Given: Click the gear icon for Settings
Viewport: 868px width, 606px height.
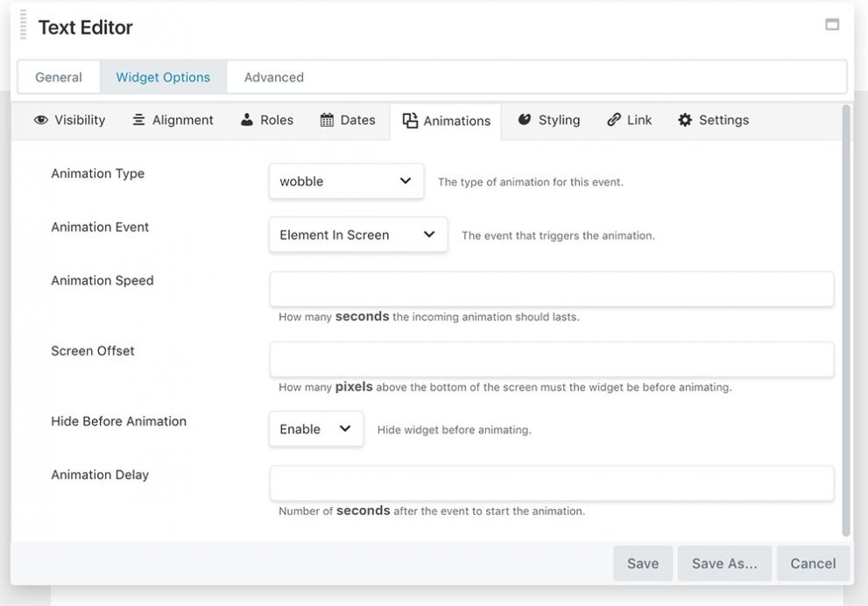Looking at the screenshot, I should click(x=684, y=119).
